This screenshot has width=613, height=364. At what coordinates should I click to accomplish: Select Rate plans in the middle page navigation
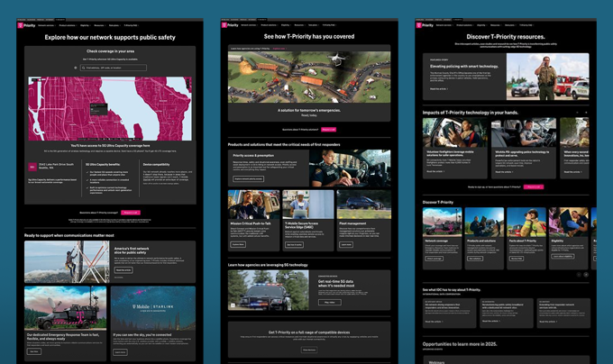click(314, 25)
